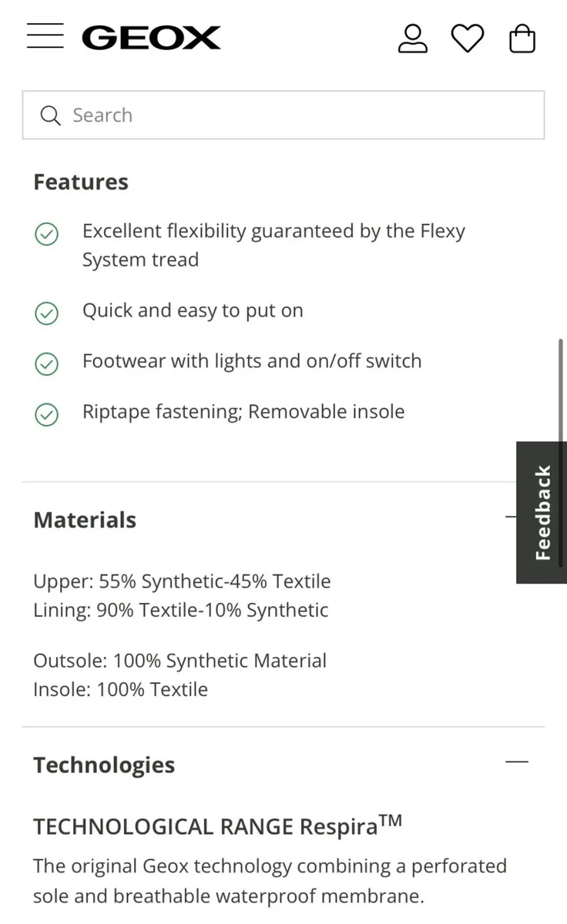
Task: Open the shopping bag icon
Action: 522,38
